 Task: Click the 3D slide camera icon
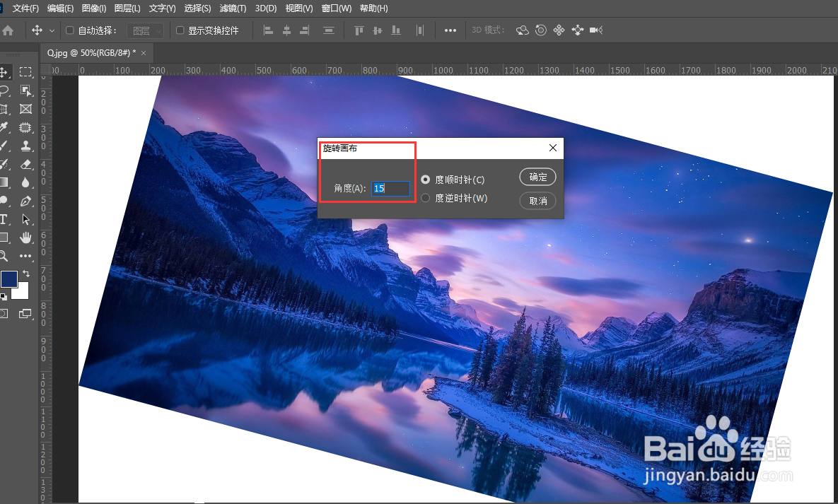[x=578, y=30]
